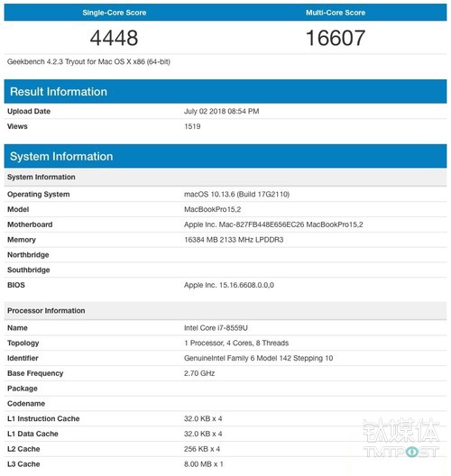Click the Memory label

[22, 240]
